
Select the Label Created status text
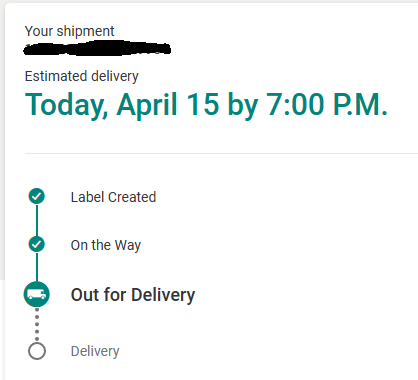pos(113,197)
